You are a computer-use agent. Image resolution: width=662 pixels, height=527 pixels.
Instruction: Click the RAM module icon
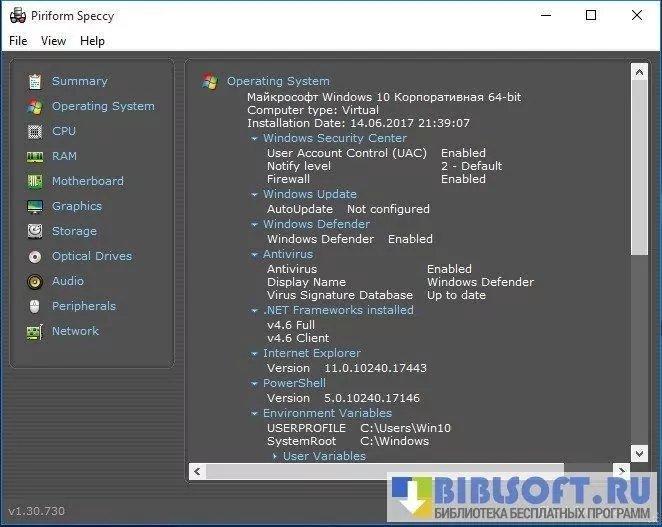35,156
